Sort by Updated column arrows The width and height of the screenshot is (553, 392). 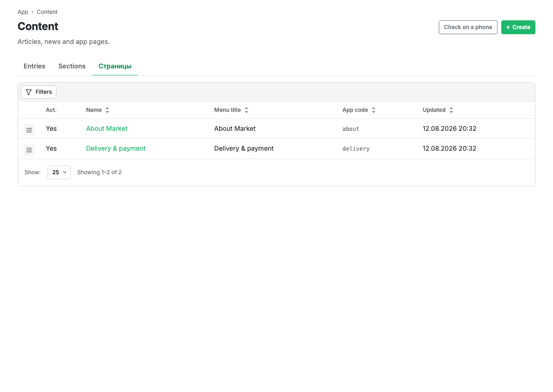[451, 110]
